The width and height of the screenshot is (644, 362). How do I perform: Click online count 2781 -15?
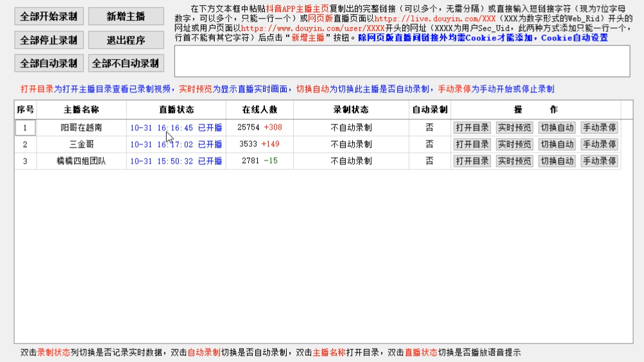click(260, 160)
